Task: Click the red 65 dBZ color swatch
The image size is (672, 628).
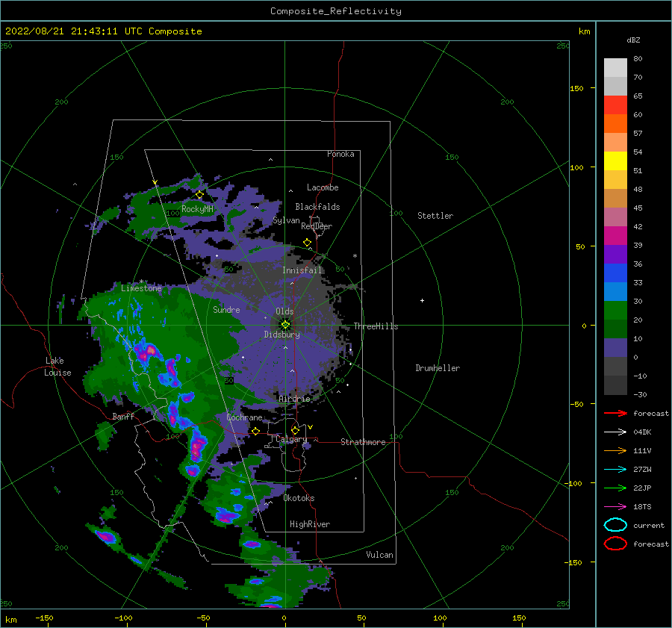Action: click(x=615, y=105)
